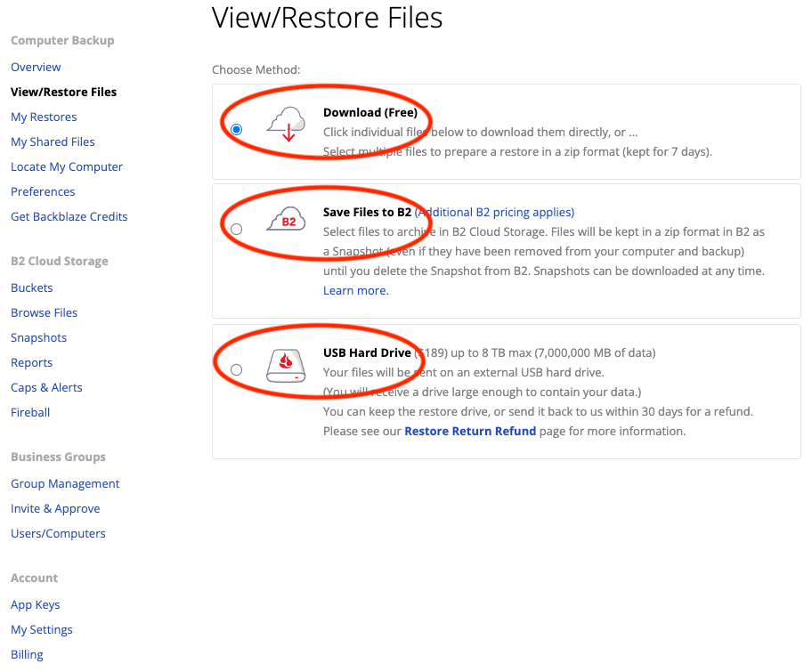
Task: Click the B2 Cloud Storage section header
Action: pos(60,261)
